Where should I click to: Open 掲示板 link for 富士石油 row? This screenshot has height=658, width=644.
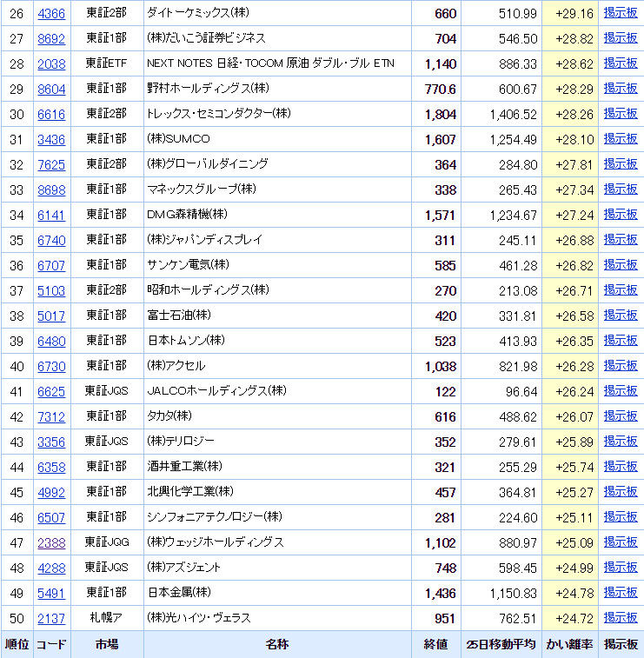click(x=621, y=316)
